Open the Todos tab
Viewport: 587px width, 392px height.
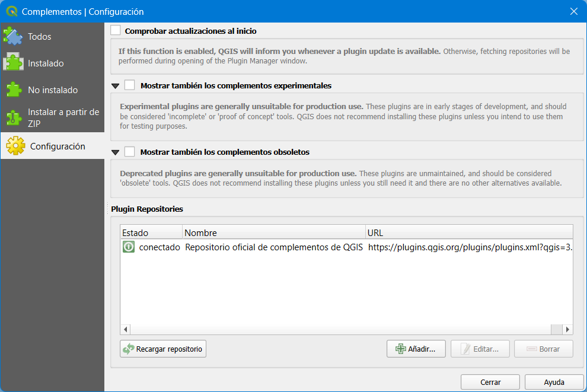point(52,36)
